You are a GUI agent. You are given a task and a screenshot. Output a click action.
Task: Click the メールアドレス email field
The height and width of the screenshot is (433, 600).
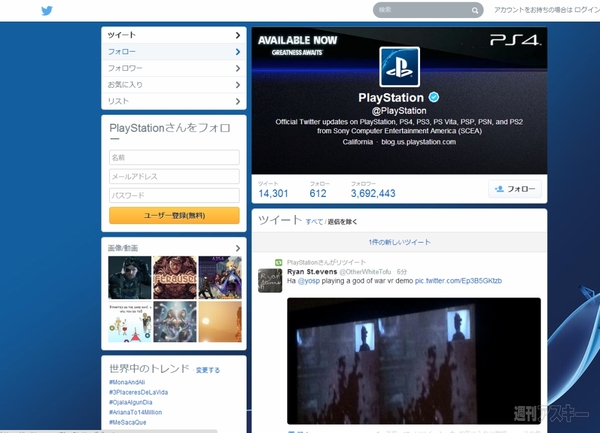174,176
